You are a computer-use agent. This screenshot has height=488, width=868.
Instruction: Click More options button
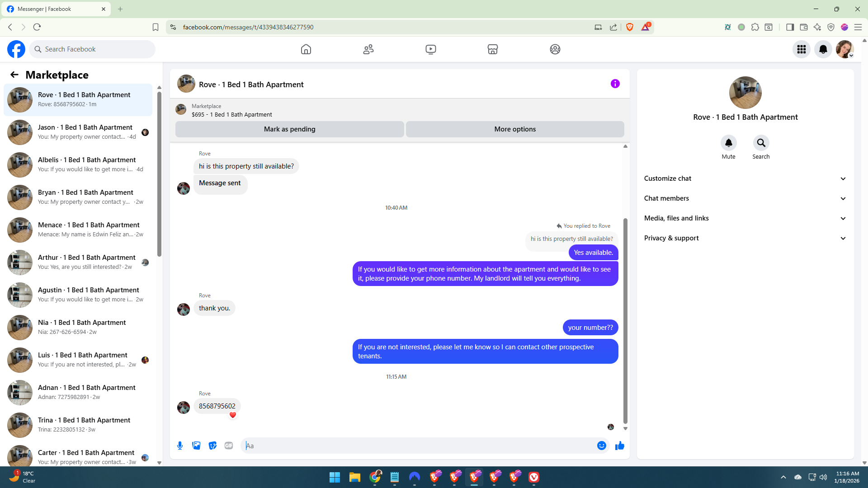pyautogui.click(x=514, y=129)
